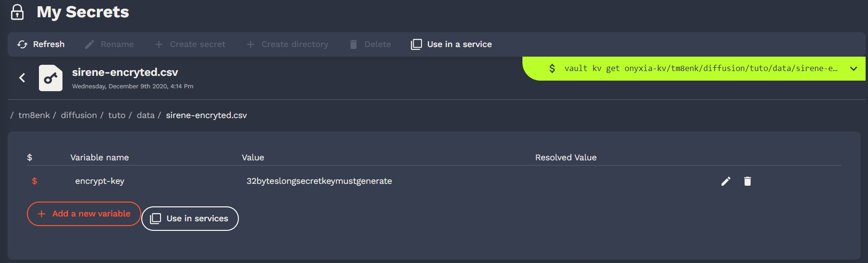Screen dimensions: 868x263
Task: Expand the vault command bar chevron
Action: 854,69
